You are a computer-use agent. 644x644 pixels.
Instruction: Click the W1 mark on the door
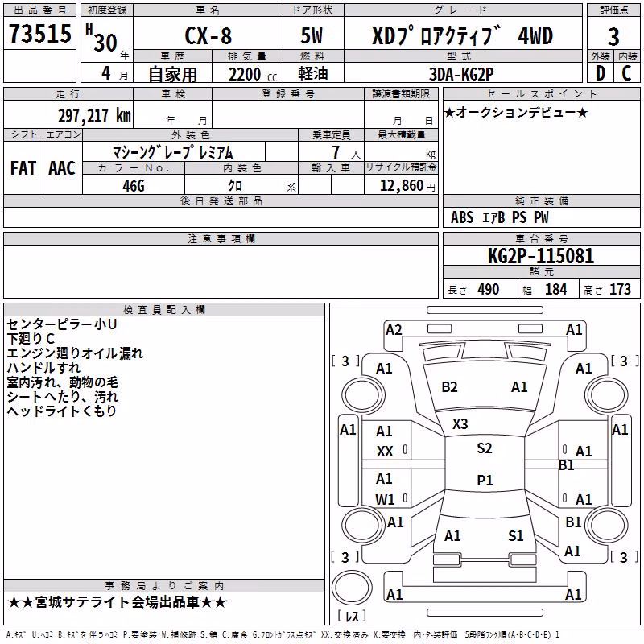(385, 499)
